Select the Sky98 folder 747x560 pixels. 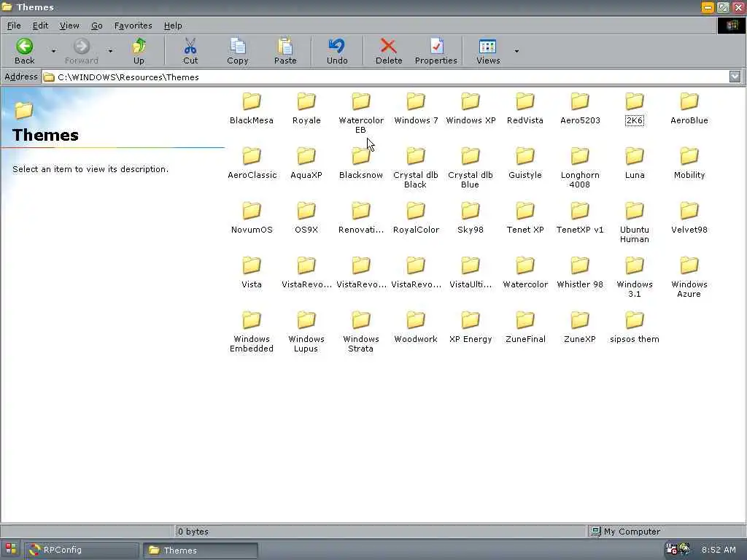click(x=471, y=218)
